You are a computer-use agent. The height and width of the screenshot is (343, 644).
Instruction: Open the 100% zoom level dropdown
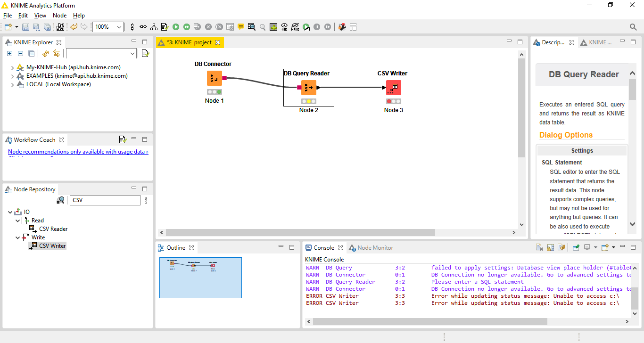[119, 27]
